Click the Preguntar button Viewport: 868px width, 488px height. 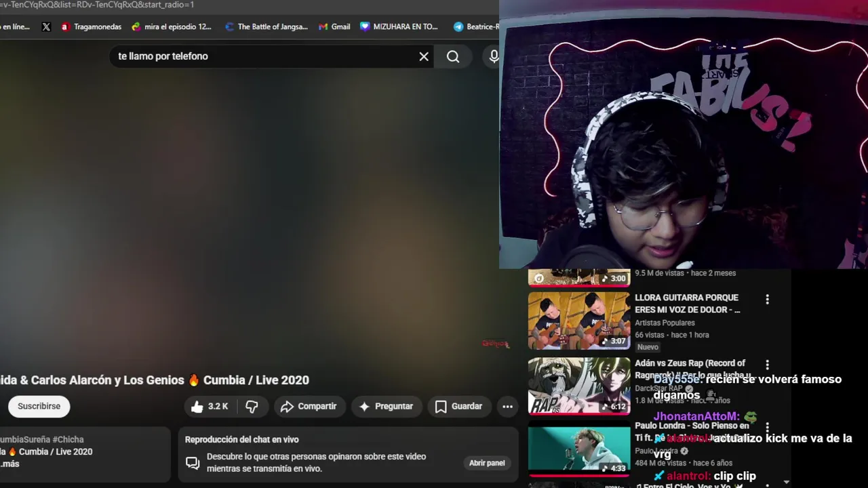(x=386, y=406)
